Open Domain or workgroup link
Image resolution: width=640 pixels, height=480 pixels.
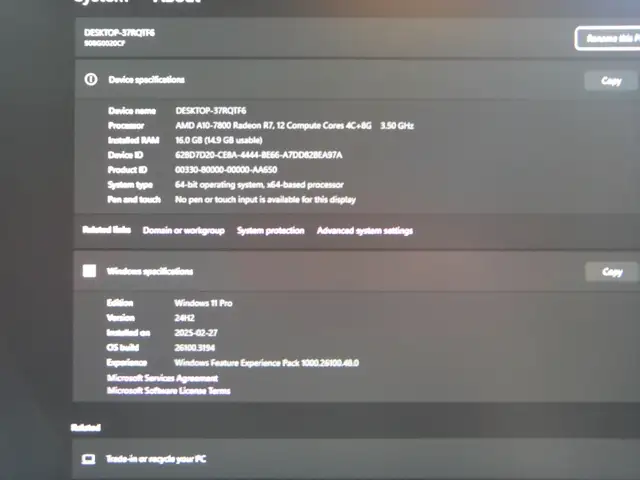[x=184, y=231]
